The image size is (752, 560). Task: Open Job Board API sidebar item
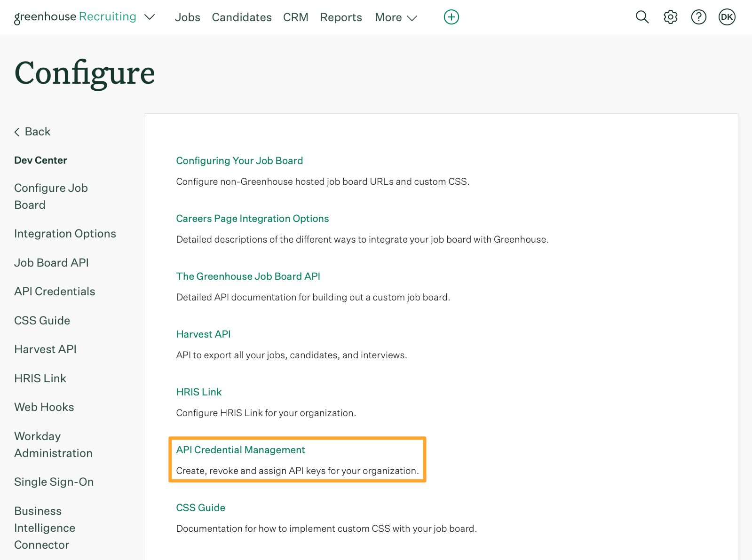pyautogui.click(x=51, y=262)
